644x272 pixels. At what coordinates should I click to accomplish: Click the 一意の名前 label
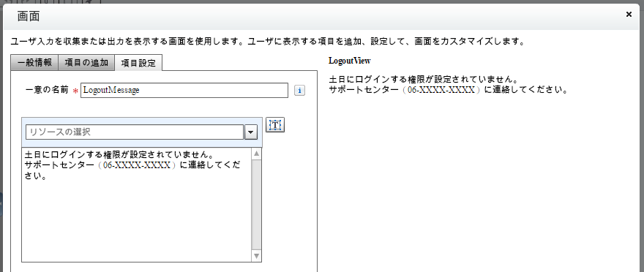[x=47, y=90]
